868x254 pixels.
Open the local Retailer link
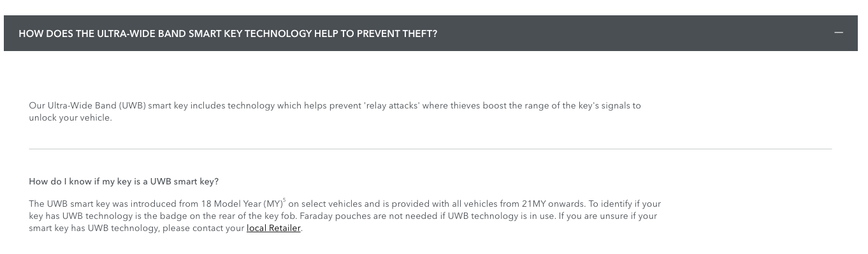273,228
